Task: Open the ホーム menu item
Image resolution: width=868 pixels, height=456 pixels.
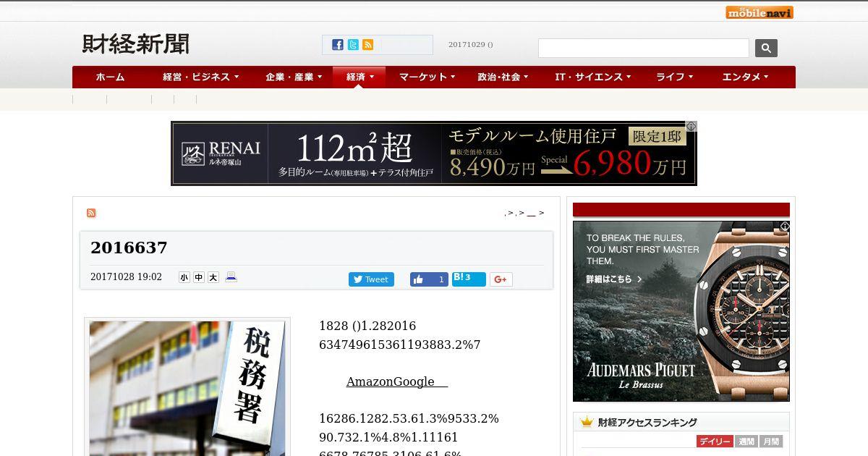Action: pos(110,77)
